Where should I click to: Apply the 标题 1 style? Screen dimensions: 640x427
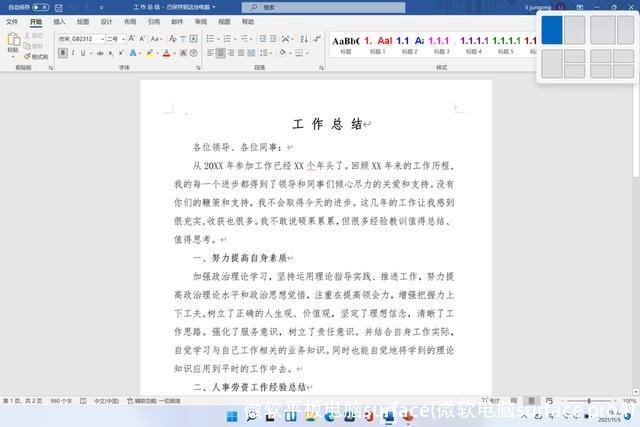378,45
